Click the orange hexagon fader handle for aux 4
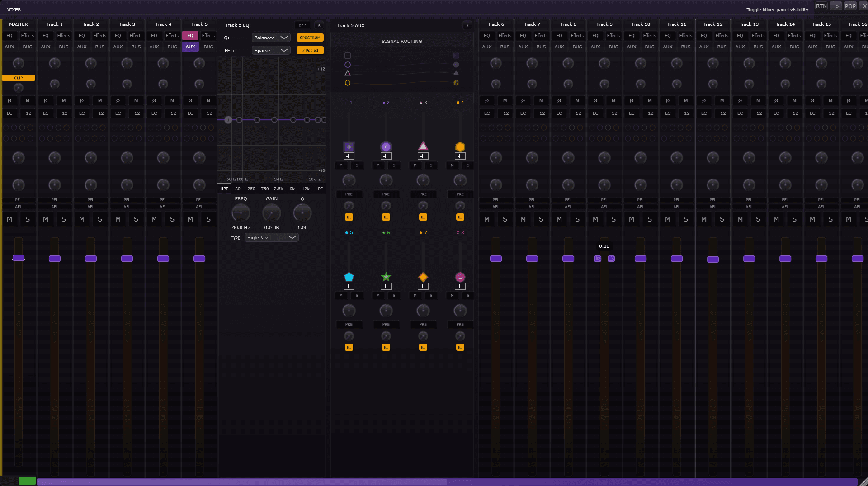 pyautogui.click(x=460, y=146)
